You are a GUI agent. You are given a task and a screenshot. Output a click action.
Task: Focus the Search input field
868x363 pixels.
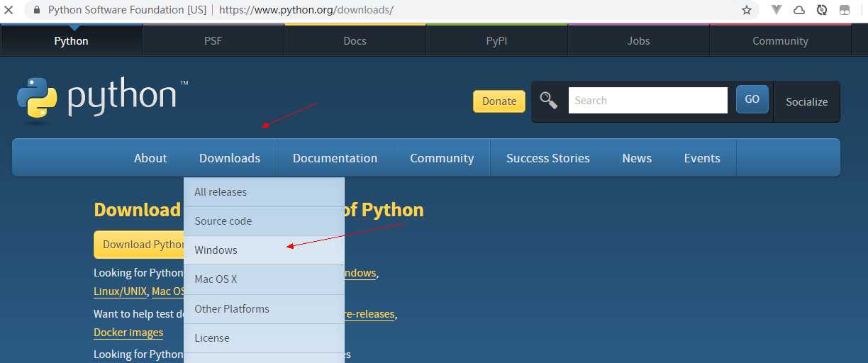648,100
